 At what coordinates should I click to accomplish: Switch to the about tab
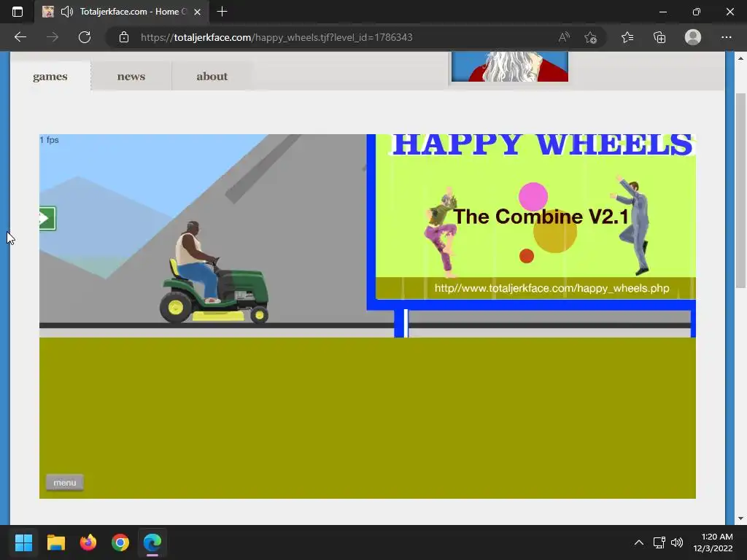pos(212,76)
